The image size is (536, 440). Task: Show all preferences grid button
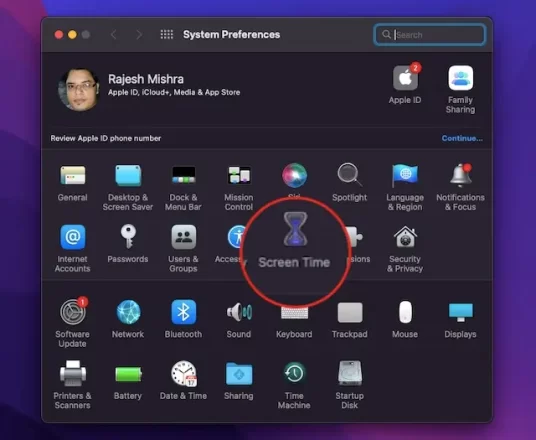click(x=167, y=34)
